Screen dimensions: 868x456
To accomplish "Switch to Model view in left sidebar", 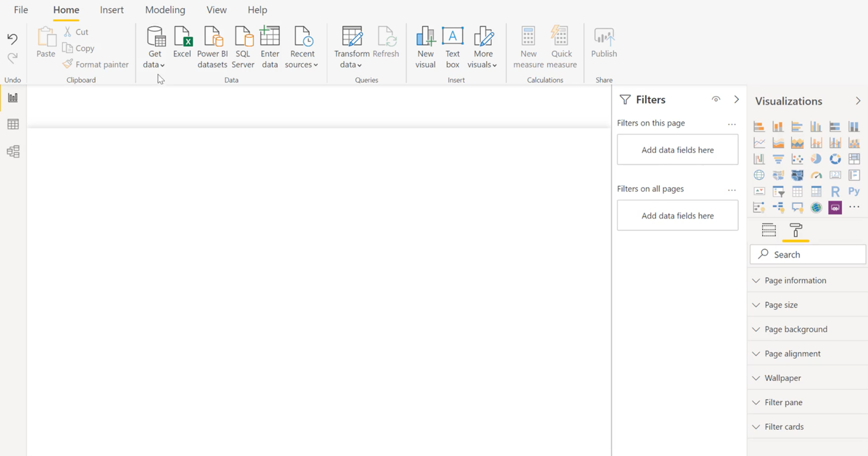I will click(x=13, y=152).
